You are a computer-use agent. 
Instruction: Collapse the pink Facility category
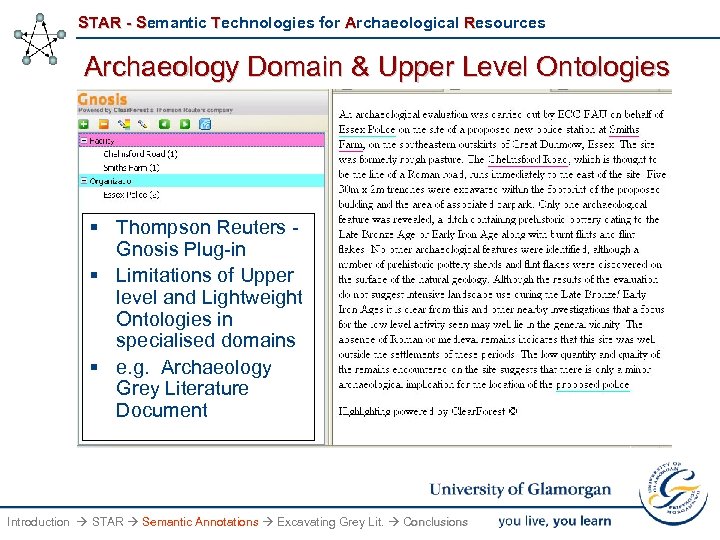click(84, 141)
